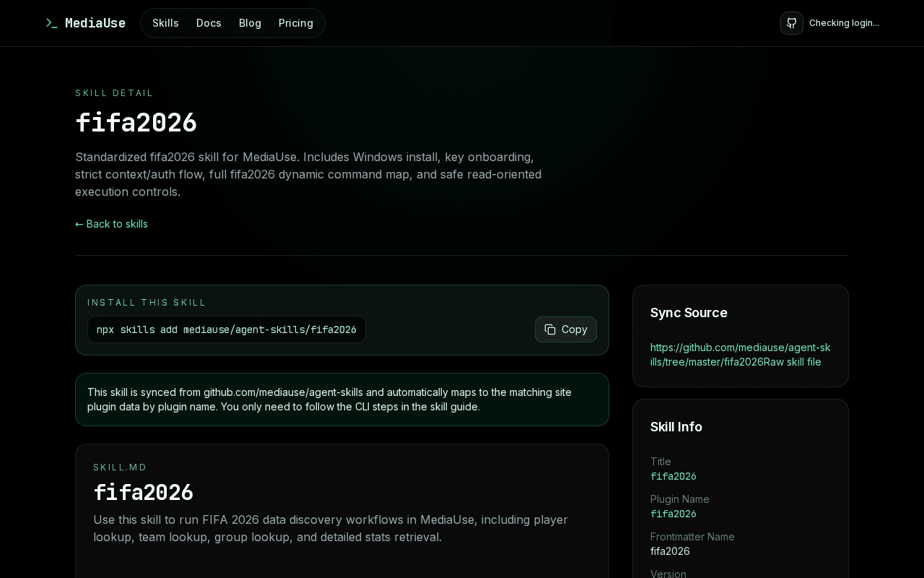Click the "Standardized fifa2026 skill" description paragraph
The height and width of the screenshot is (578, 924).
[x=309, y=174]
